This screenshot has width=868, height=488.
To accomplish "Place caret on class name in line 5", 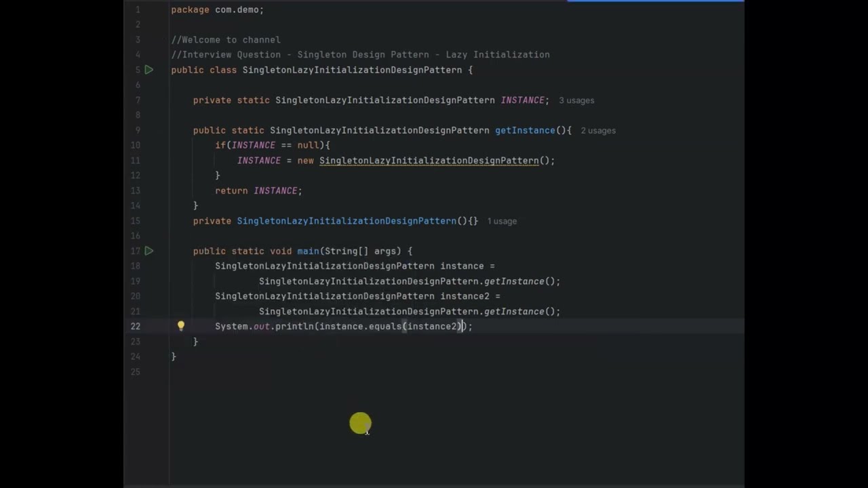I will pyautogui.click(x=352, y=70).
